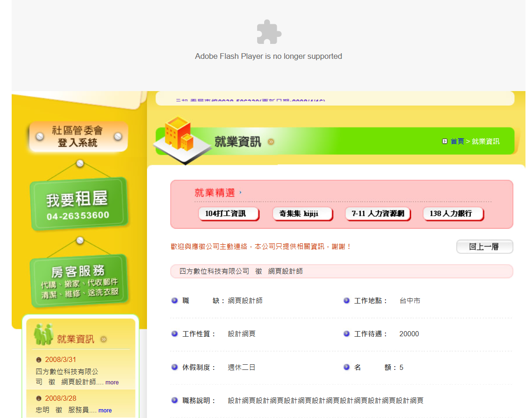Open 社區管委會登入系統 sign
Image resolution: width=532 pixels, height=418 pixels.
click(x=78, y=136)
